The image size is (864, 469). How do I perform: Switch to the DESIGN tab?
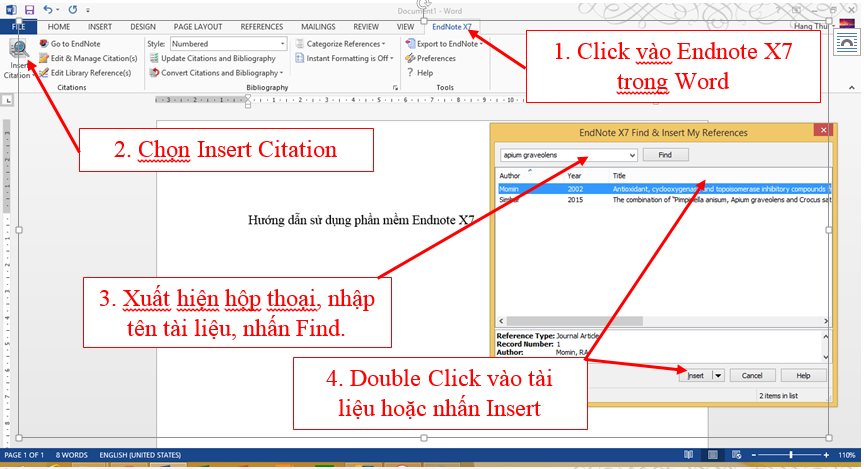(x=143, y=26)
